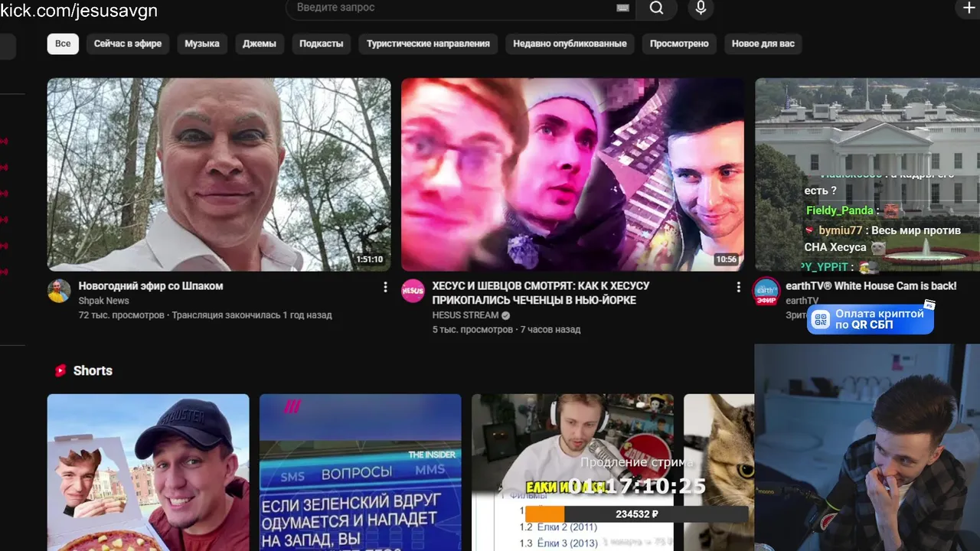The image size is (980, 551).
Task: Click the streamer webcam overlay
Action: 867,447
